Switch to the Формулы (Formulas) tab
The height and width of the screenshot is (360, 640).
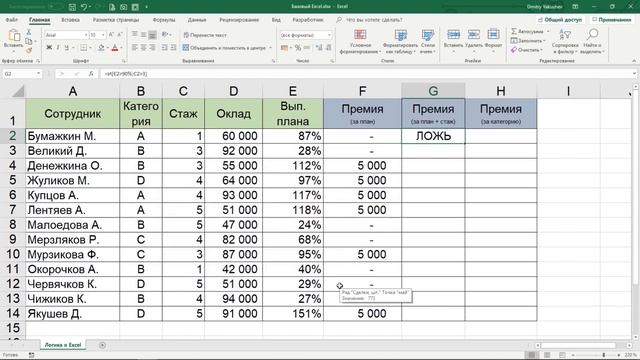(x=164, y=20)
